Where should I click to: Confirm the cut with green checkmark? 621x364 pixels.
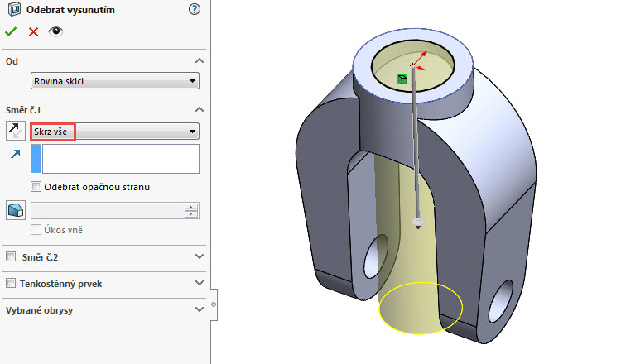coord(11,31)
